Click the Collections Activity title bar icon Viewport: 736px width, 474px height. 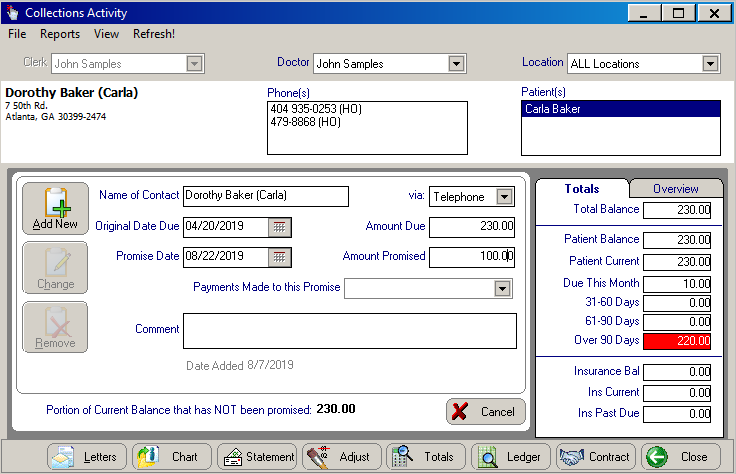coord(13,13)
